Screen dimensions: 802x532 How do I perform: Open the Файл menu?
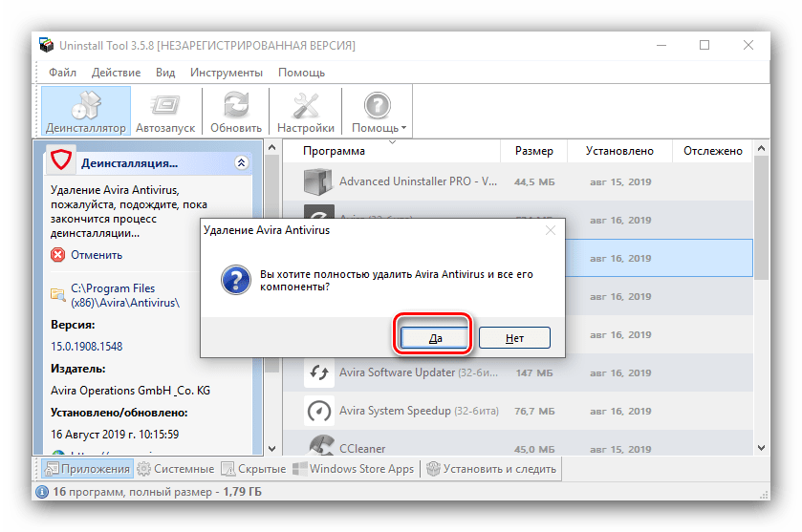pyautogui.click(x=62, y=73)
